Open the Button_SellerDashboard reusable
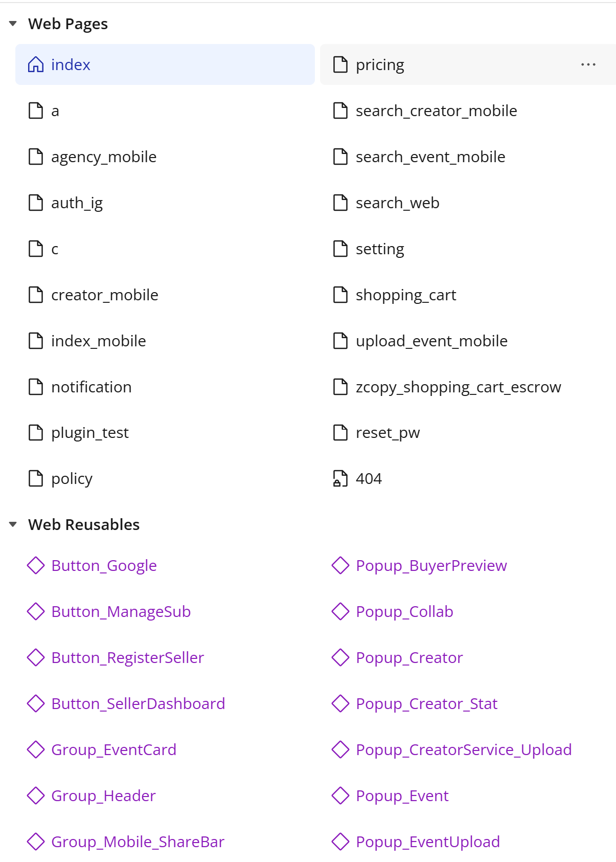 [x=138, y=704]
